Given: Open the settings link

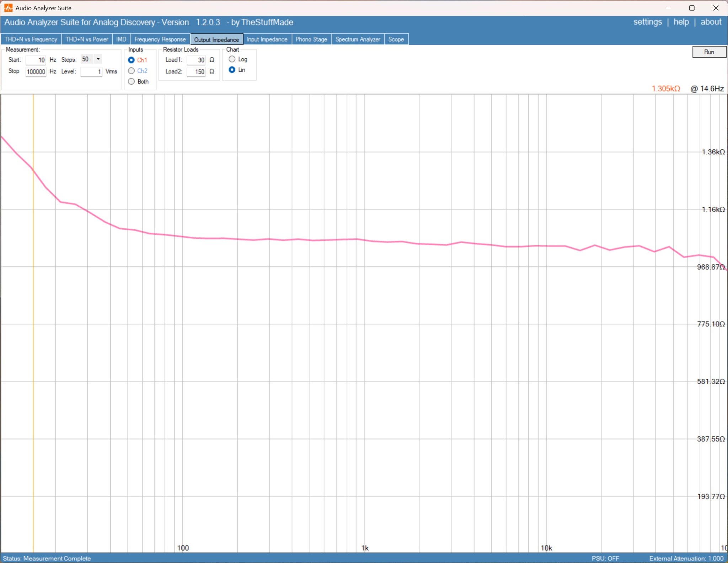Looking at the screenshot, I should 647,22.
